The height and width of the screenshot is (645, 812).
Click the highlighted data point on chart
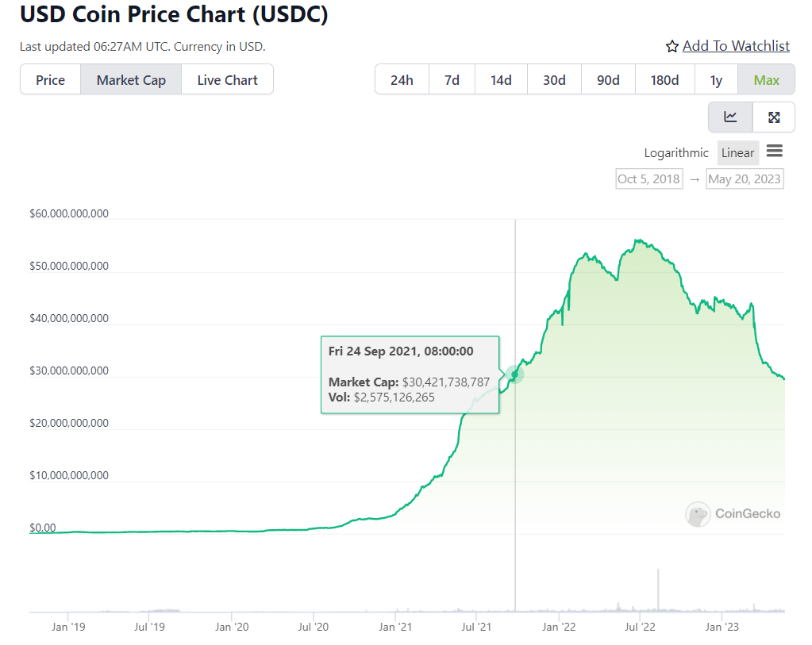pyautogui.click(x=515, y=374)
